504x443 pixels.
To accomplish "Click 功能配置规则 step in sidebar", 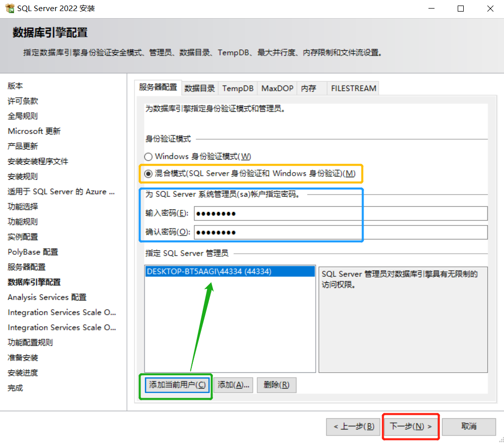I will (x=30, y=343).
